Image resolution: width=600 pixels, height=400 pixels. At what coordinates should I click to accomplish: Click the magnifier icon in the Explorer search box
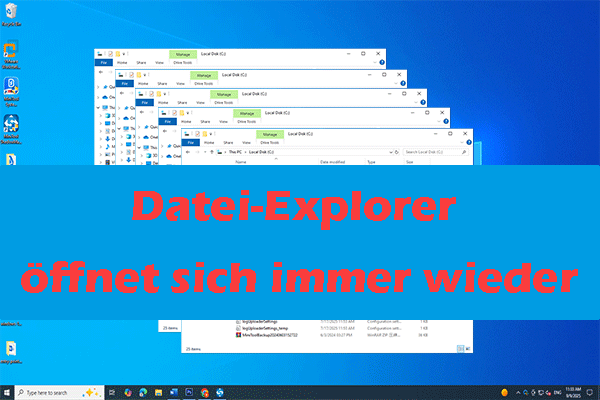464,152
